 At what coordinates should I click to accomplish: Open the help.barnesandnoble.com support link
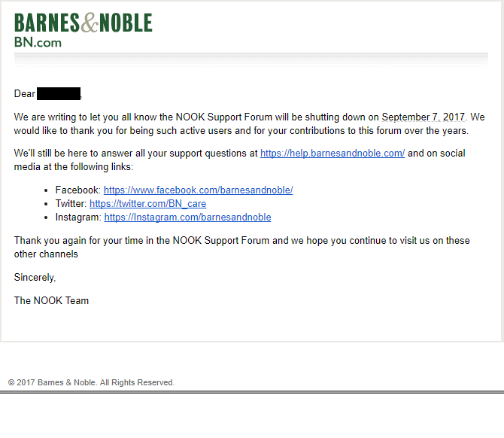point(332,153)
